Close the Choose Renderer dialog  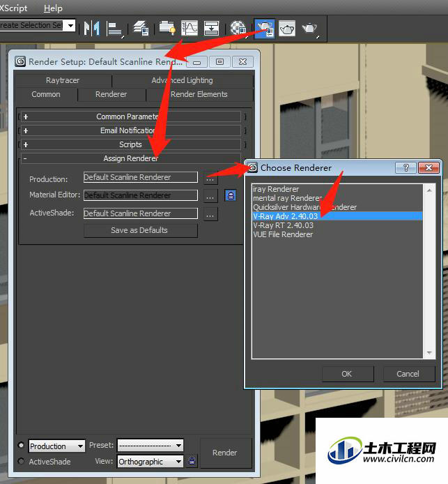coord(428,167)
